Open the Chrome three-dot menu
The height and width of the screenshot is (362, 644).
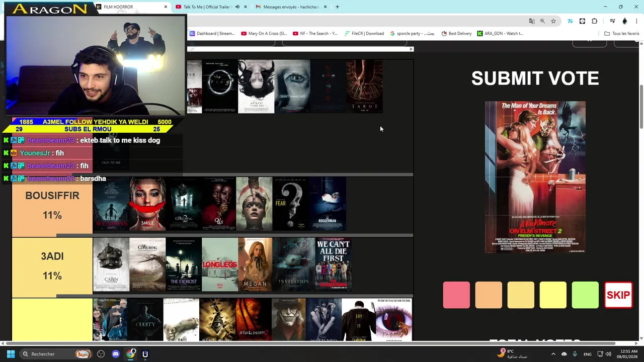point(637,21)
